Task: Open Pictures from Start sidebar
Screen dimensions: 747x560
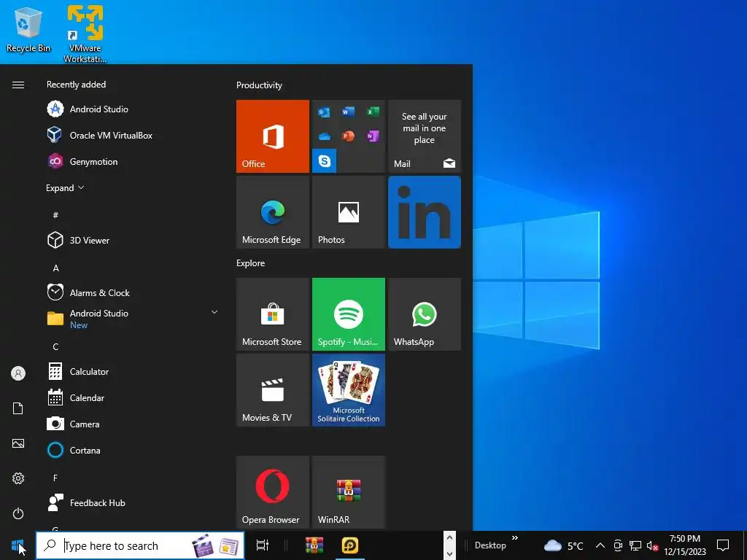Action: point(18,443)
